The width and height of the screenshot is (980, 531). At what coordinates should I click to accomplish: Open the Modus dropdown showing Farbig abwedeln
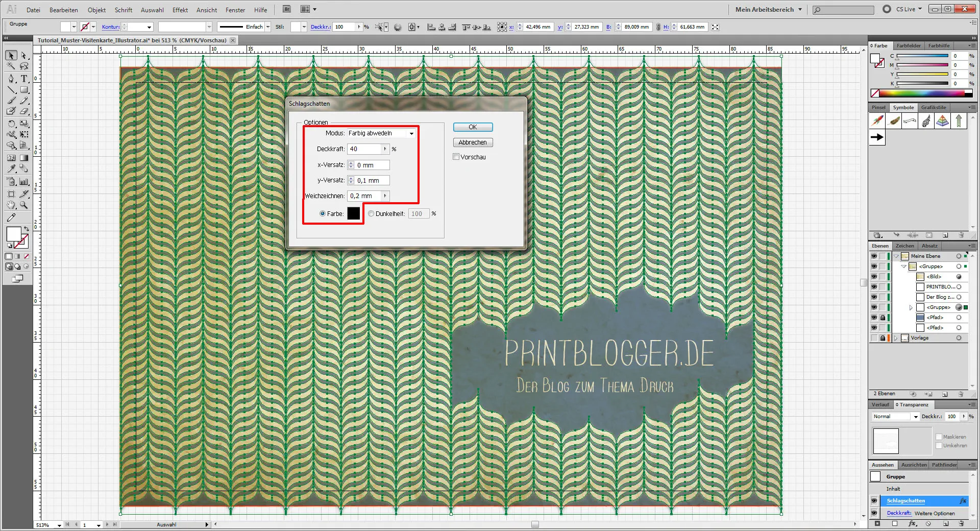(411, 133)
